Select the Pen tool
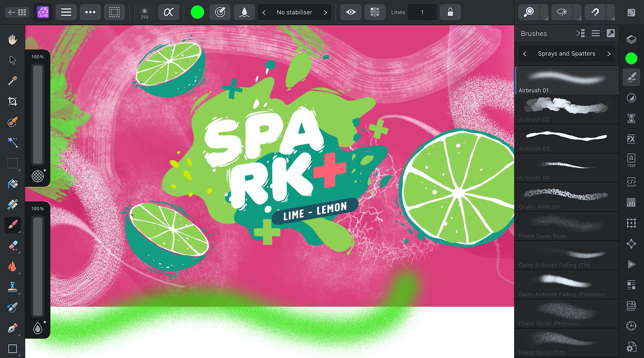The width and height of the screenshot is (644, 358). [x=12, y=328]
